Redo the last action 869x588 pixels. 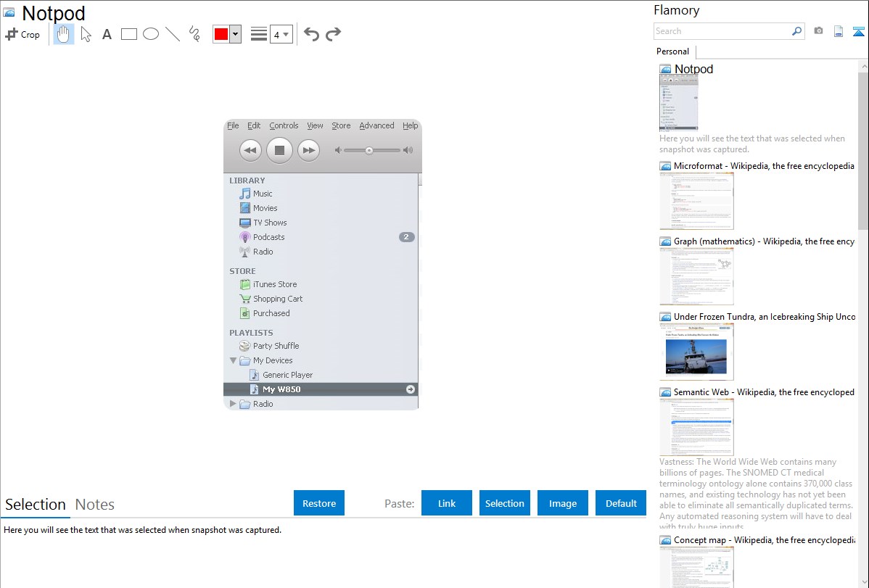pos(333,34)
